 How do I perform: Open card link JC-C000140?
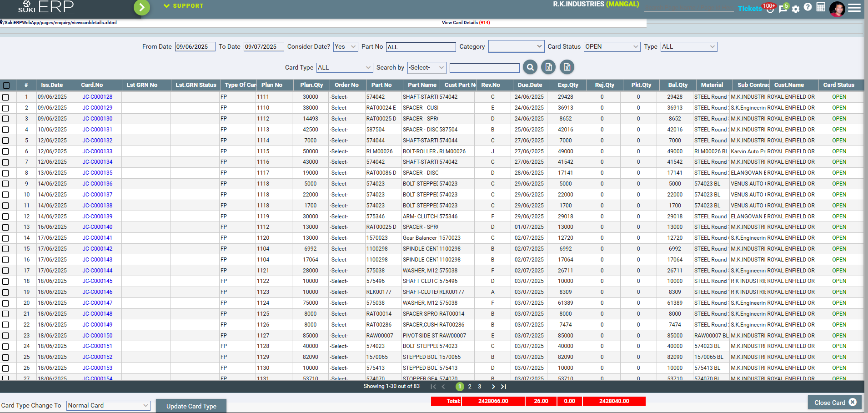(x=97, y=227)
